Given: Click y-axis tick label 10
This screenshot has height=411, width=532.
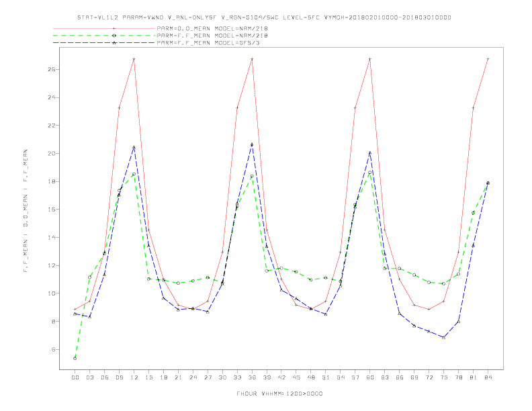Looking at the screenshot, I should 52,293.
